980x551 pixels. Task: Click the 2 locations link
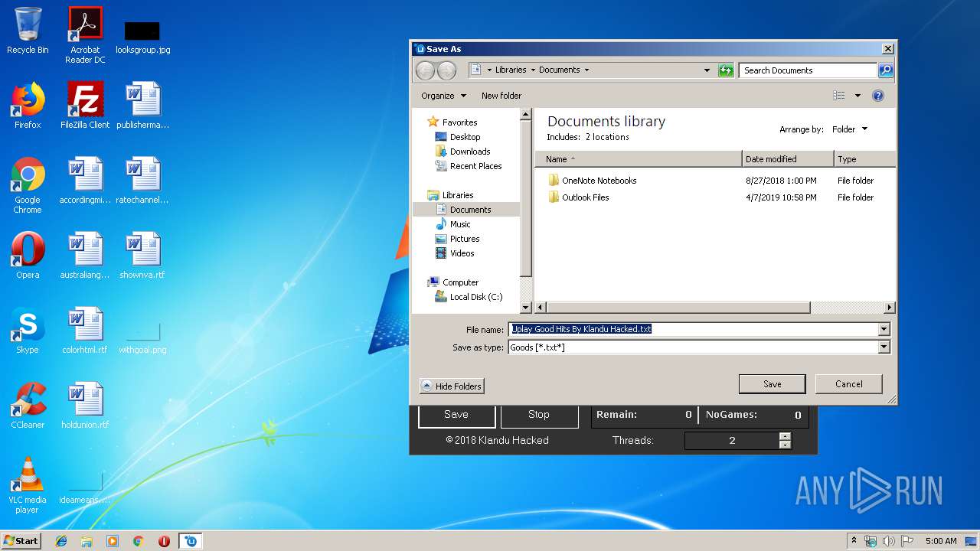[x=607, y=137]
